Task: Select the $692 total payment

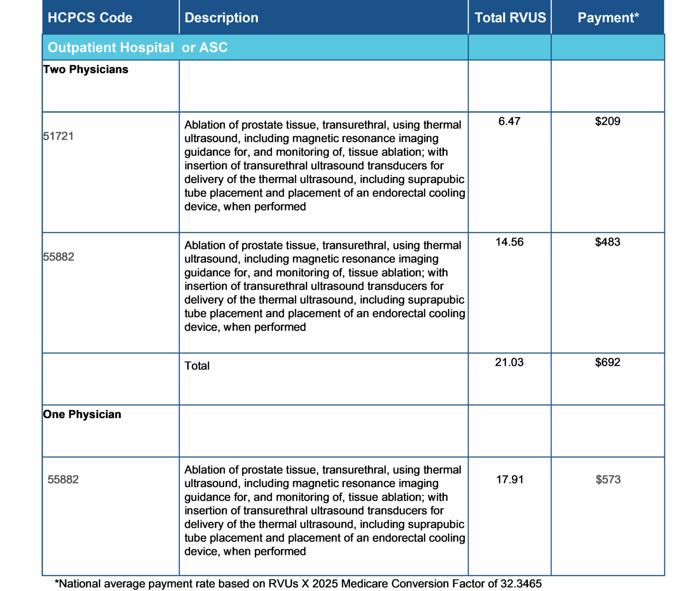Action: click(607, 363)
